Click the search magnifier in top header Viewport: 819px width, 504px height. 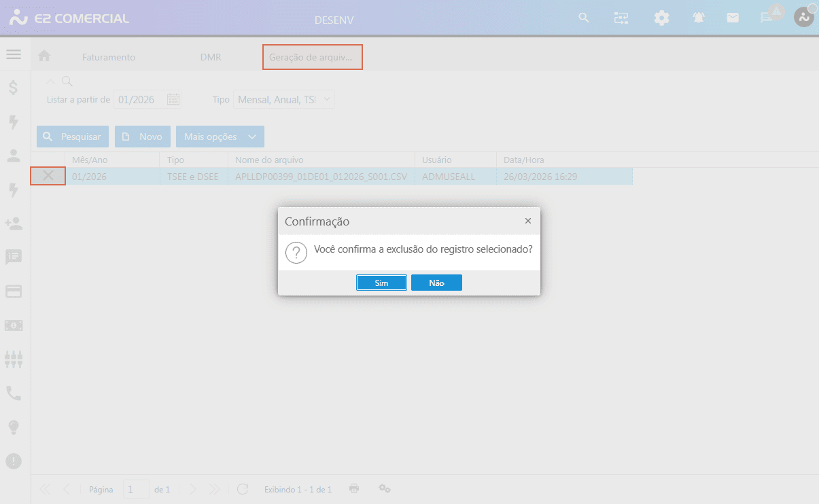click(x=583, y=18)
